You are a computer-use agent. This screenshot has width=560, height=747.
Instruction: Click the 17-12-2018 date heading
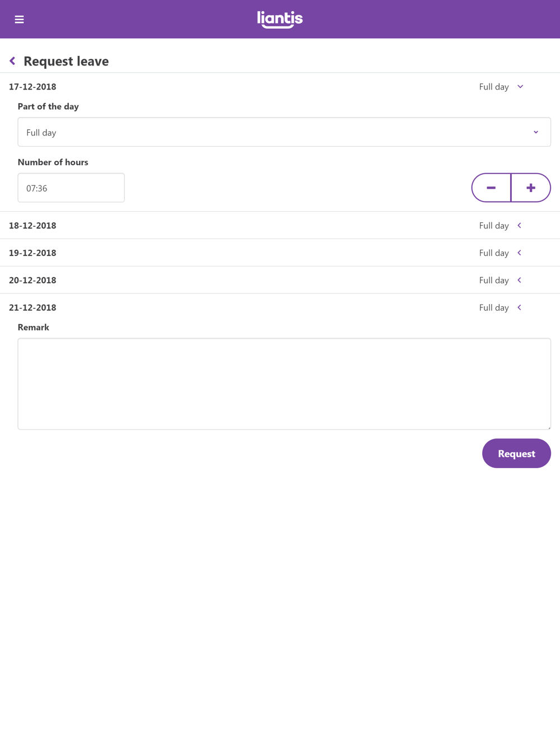[x=32, y=87]
